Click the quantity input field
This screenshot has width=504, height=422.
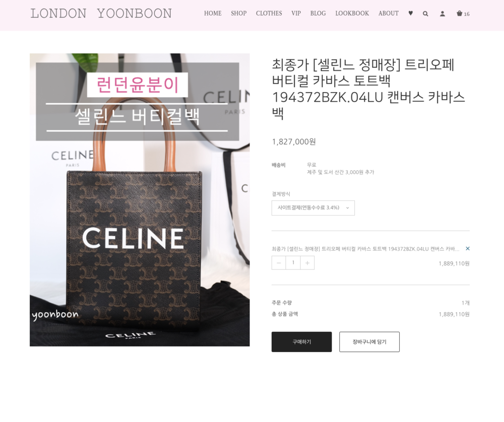(x=293, y=263)
